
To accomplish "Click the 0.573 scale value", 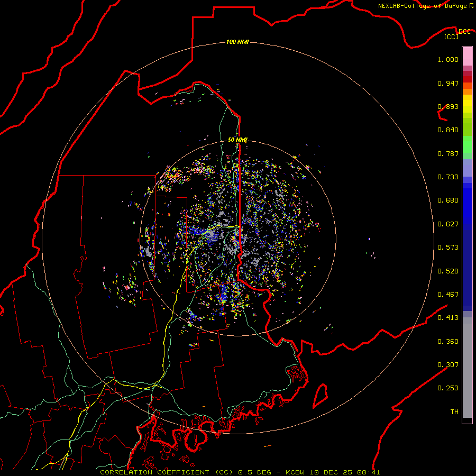I will point(448,248).
